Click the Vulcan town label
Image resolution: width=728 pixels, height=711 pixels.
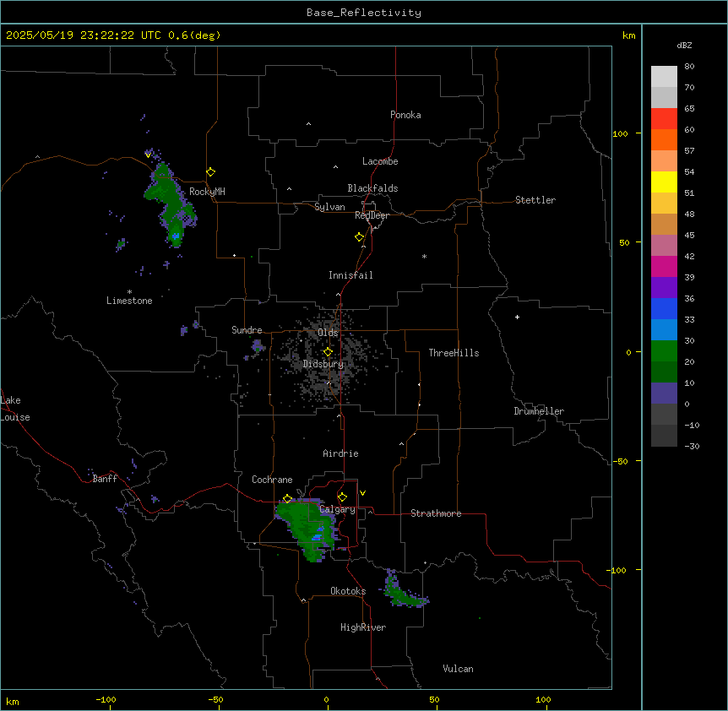coord(459,669)
